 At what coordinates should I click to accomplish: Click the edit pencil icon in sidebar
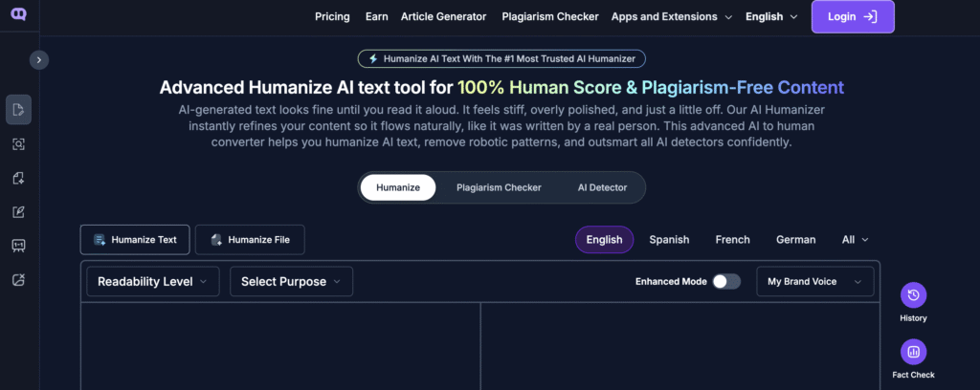point(18,212)
